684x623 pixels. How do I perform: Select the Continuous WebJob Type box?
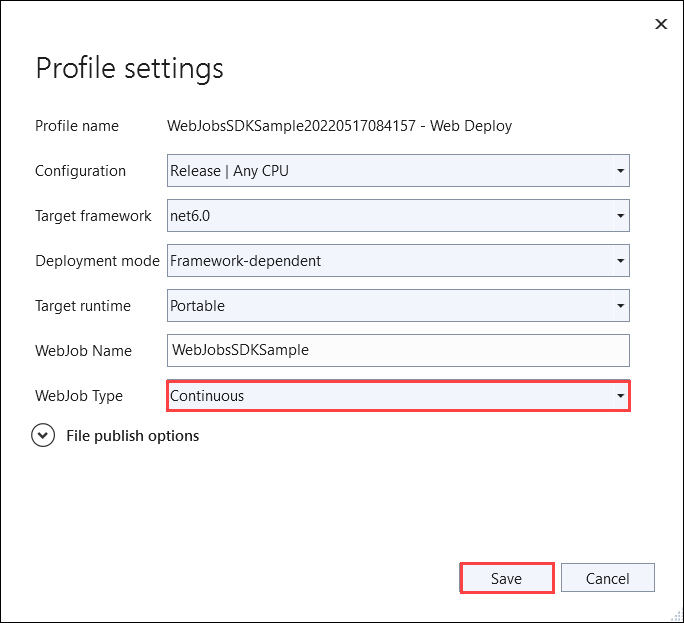click(390, 396)
